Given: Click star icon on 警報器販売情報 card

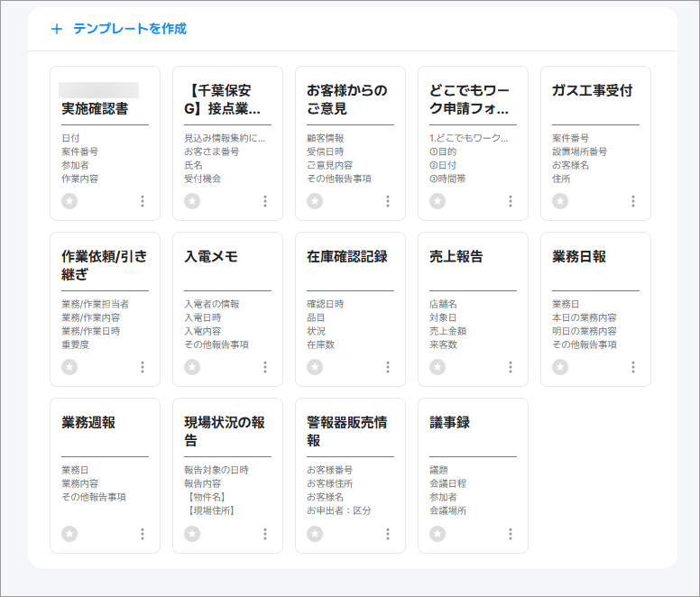Looking at the screenshot, I should pyautogui.click(x=315, y=534).
